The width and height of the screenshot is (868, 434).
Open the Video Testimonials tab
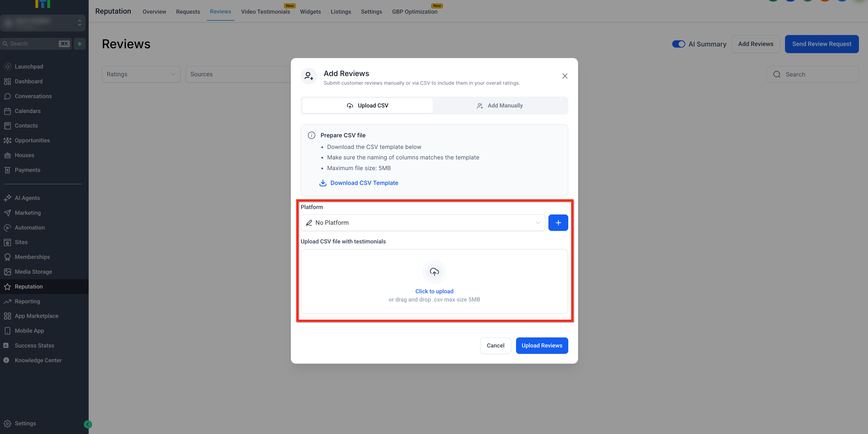[265, 12]
